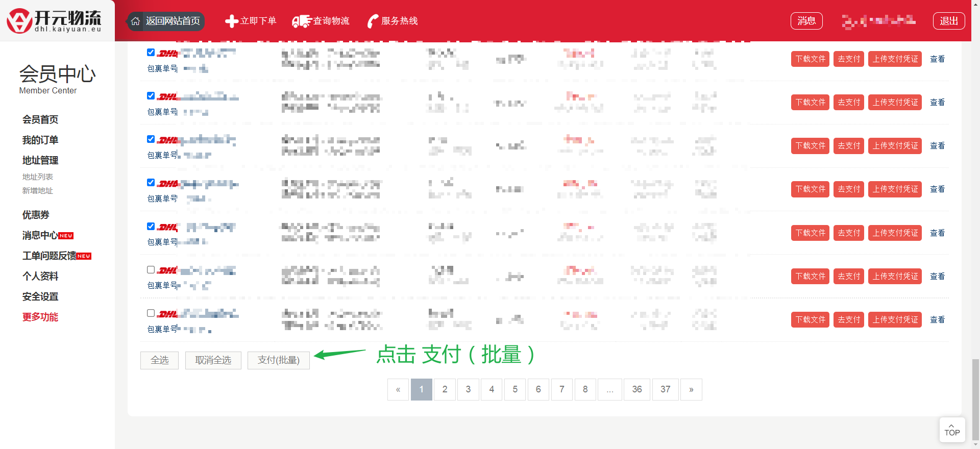Click 下载文件 in the first row
Screen dimensions: 980x449
(810, 59)
